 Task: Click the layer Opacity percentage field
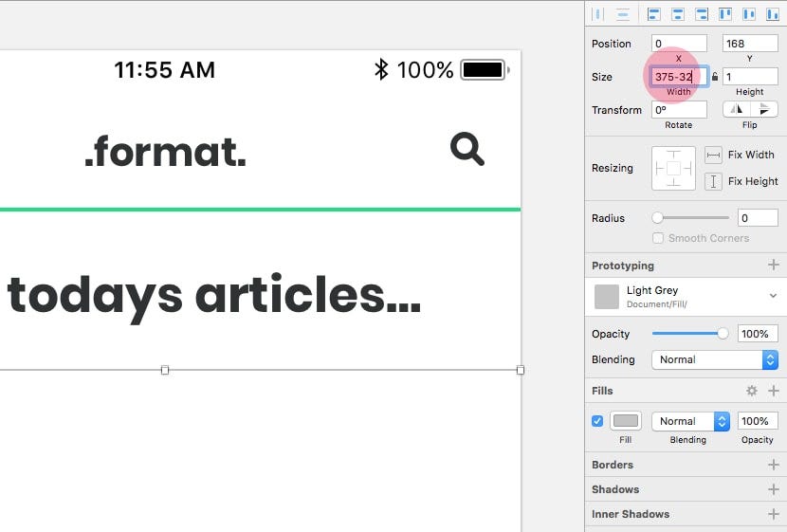tap(758, 334)
